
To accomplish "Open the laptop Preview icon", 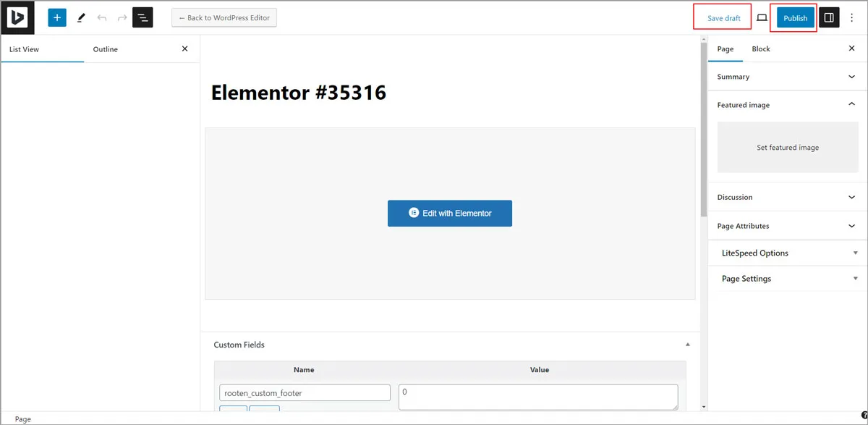I will click(x=762, y=18).
